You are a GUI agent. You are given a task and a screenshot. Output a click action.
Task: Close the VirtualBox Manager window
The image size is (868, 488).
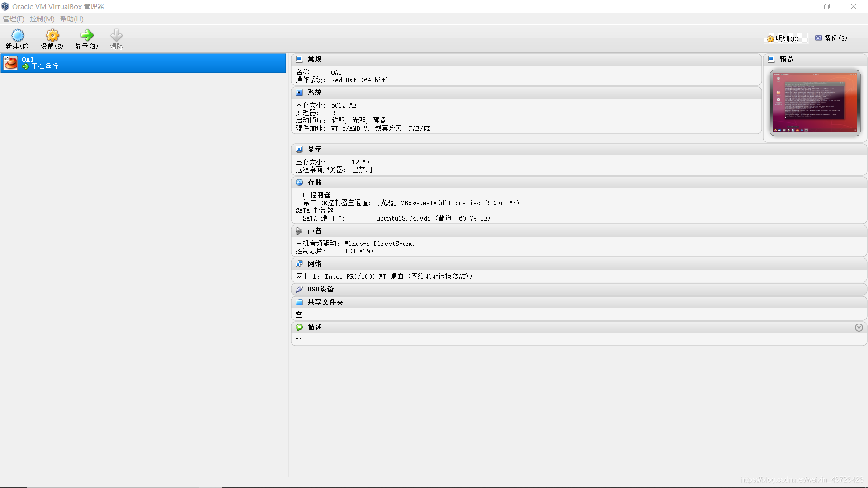click(854, 6)
